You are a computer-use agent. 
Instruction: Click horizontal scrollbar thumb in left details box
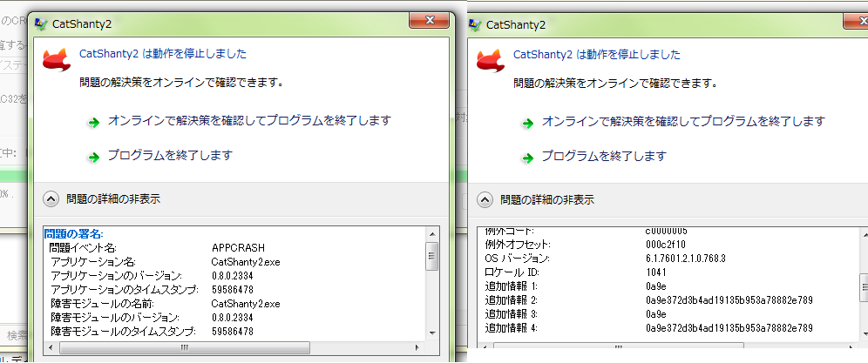(x=183, y=347)
